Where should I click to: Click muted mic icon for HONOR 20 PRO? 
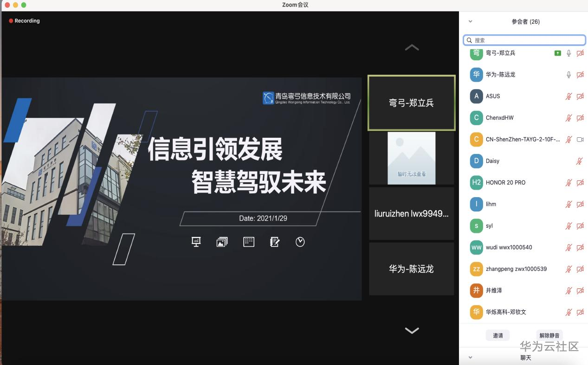point(569,183)
